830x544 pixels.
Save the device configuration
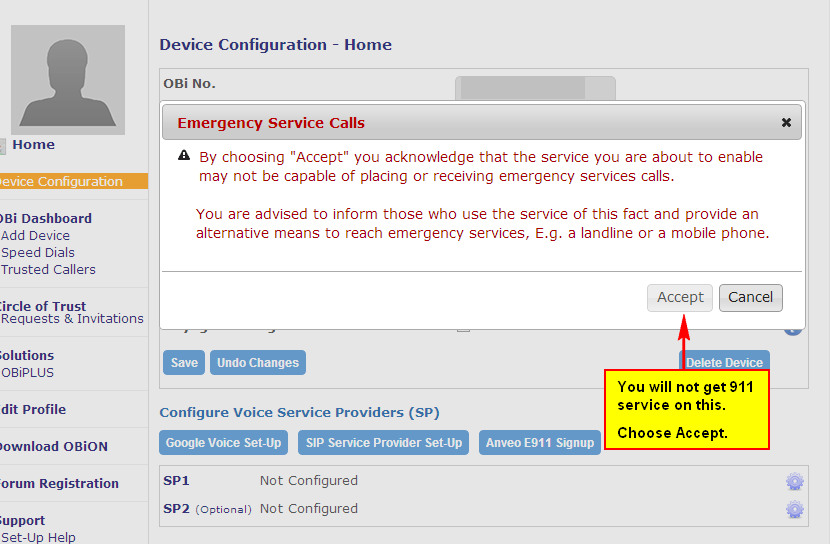(184, 362)
